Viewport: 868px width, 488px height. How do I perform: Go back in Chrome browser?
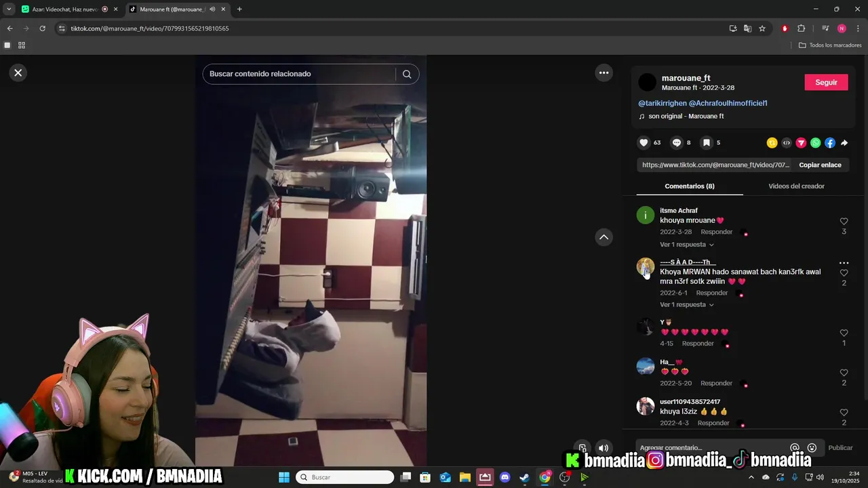[9, 28]
